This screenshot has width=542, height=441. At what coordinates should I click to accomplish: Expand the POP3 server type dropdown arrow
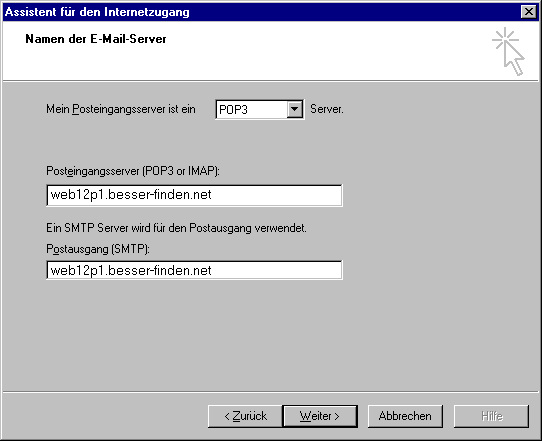295,110
